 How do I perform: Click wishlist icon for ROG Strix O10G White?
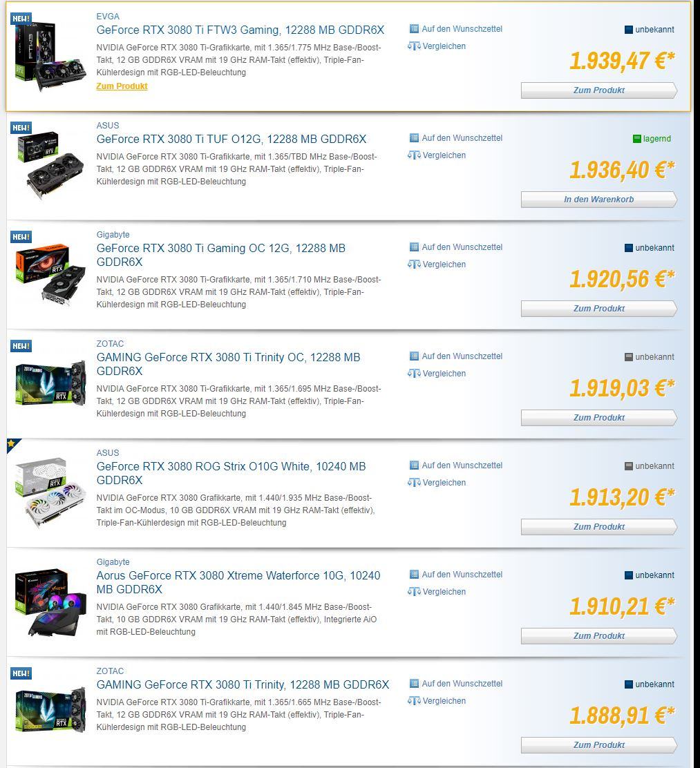pos(414,465)
